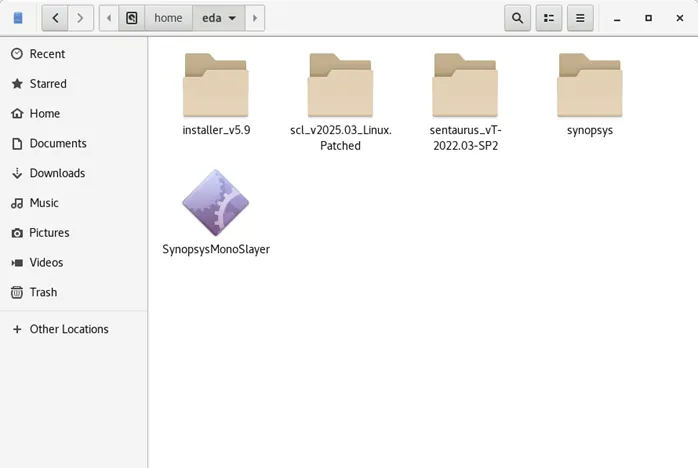Go to Home in sidebar
The width and height of the screenshot is (698, 468).
click(x=73, y=114)
